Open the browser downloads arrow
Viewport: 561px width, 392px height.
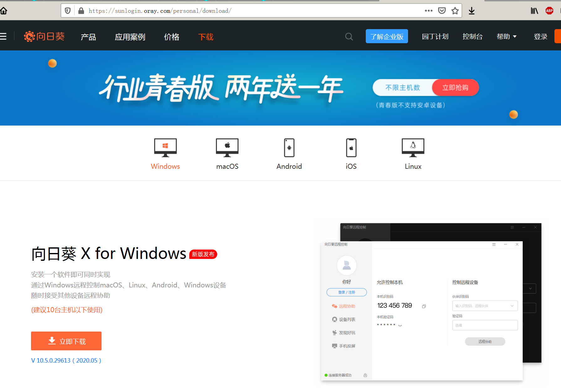472,11
